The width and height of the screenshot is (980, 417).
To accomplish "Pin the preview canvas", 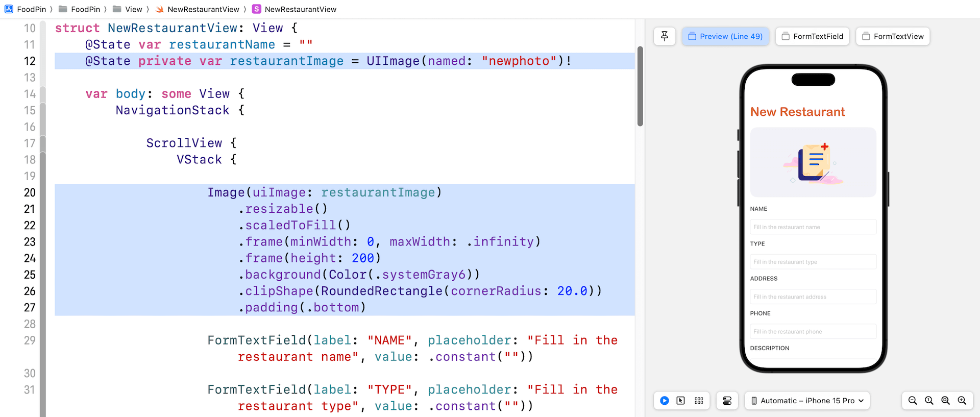I will click(665, 36).
